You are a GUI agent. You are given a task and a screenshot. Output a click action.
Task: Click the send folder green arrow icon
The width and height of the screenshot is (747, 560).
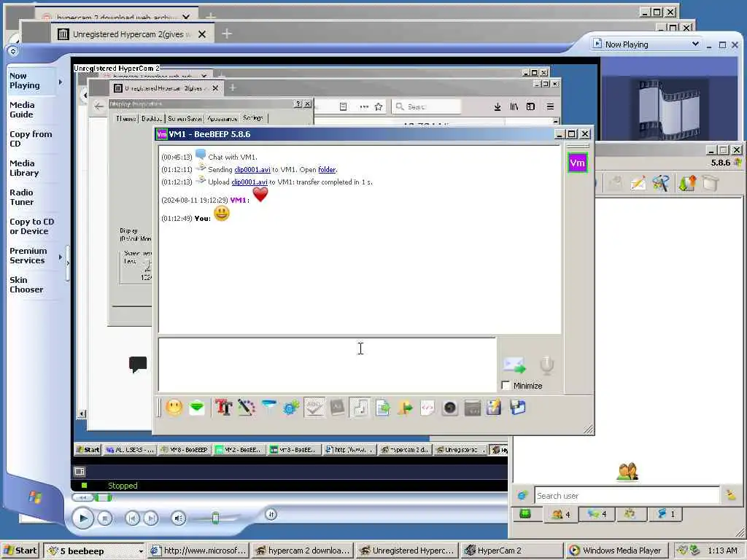coord(405,408)
